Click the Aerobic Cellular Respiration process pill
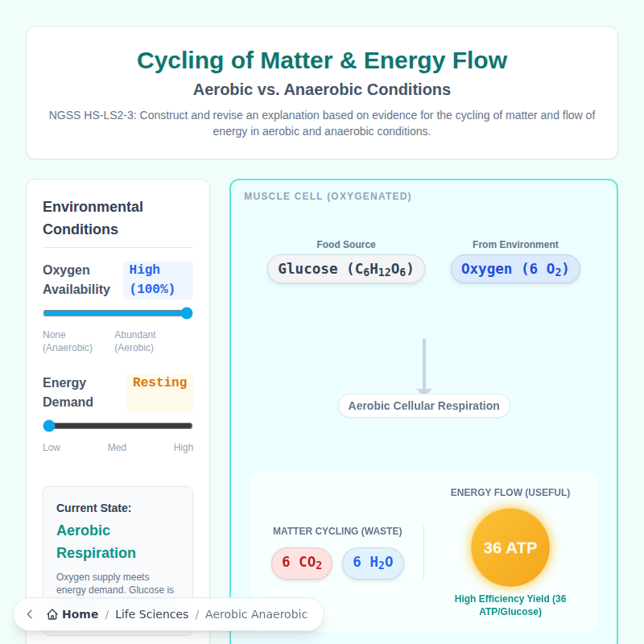Screen dimensions: 644x644 coord(424,406)
